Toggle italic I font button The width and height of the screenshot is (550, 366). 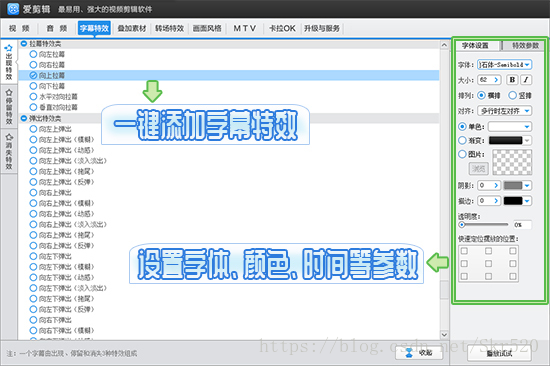click(526, 80)
